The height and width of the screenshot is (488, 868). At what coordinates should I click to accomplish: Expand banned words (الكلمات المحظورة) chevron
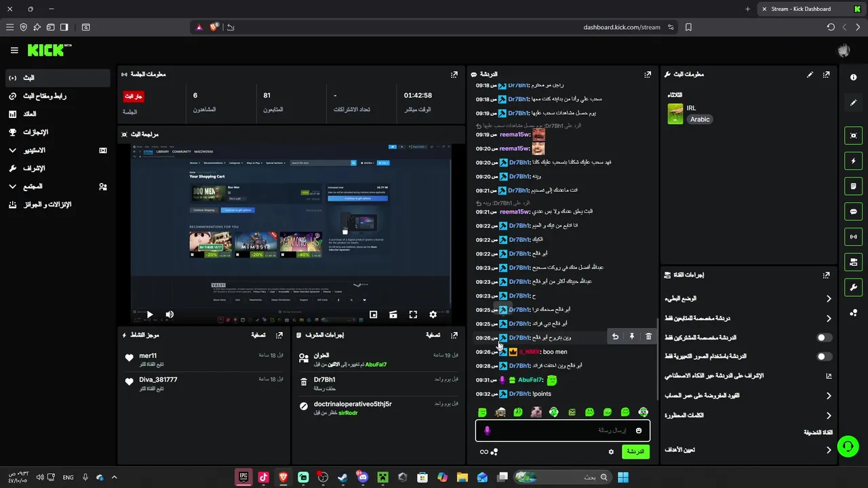point(829,415)
